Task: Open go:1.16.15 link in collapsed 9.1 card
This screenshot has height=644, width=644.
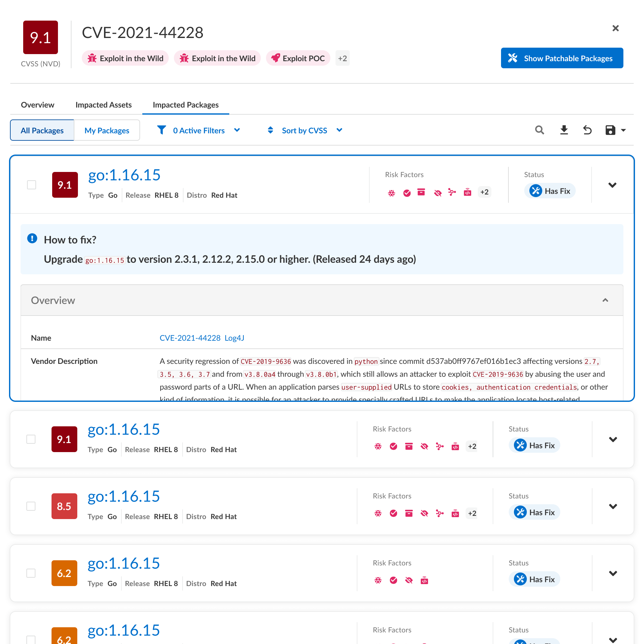Action: [123, 429]
